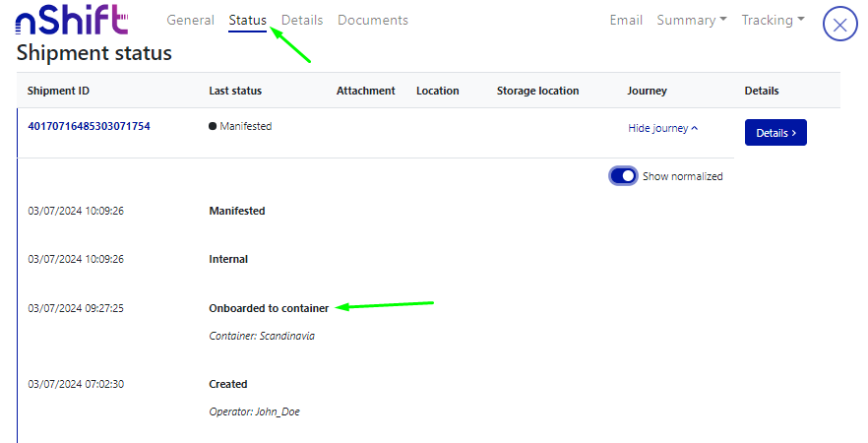This screenshot has width=868, height=443.
Task: Collapse journey with Hide journey chevron
Action: pyautogui.click(x=663, y=128)
